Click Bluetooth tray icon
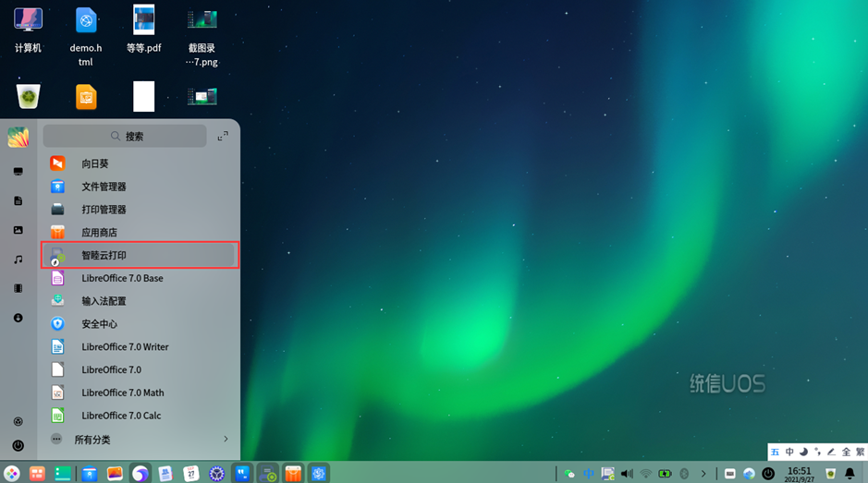Viewport: 868px width, 483px height. point(684,474)
